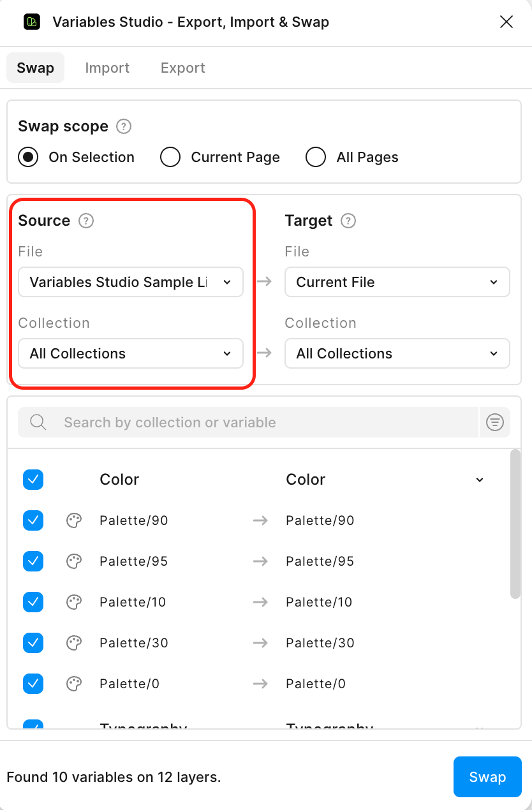Open the Target Collection dropdown
Image resolution: width=532 pixels, height=810 pixels.
(397, 353)
